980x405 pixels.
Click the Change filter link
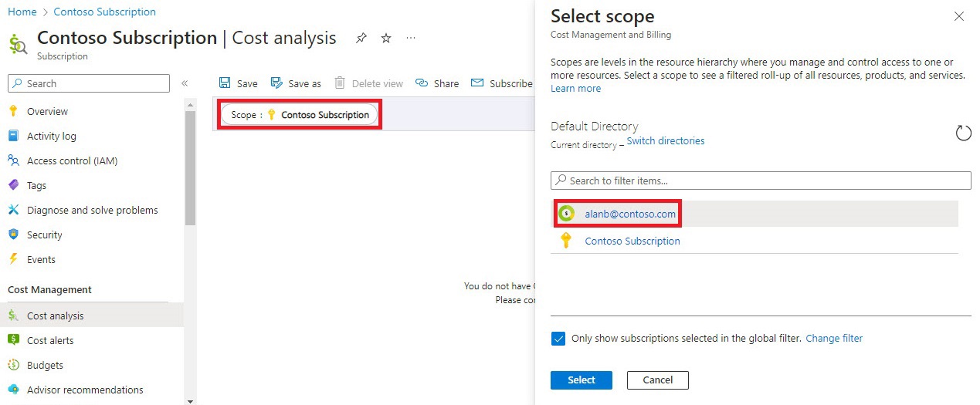(834, 339)
